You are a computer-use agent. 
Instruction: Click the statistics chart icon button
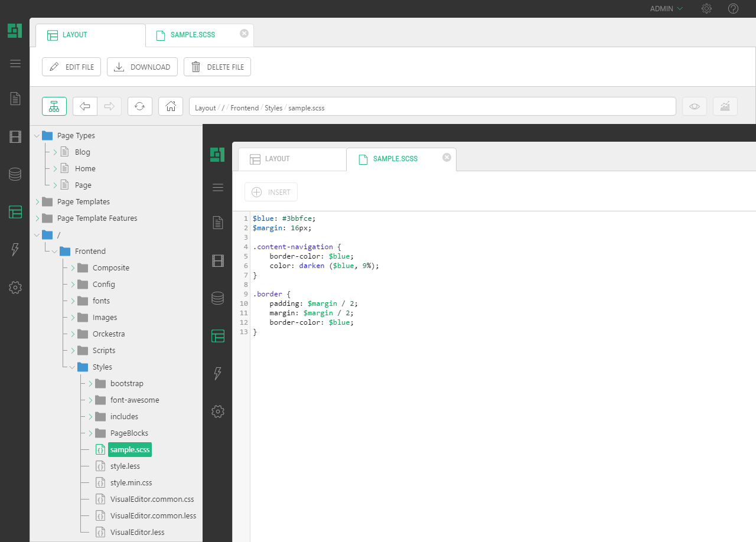click(725, 106)
